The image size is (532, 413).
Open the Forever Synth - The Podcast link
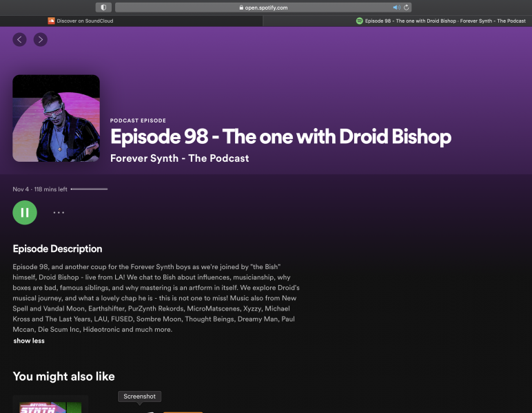coord(179,158)
